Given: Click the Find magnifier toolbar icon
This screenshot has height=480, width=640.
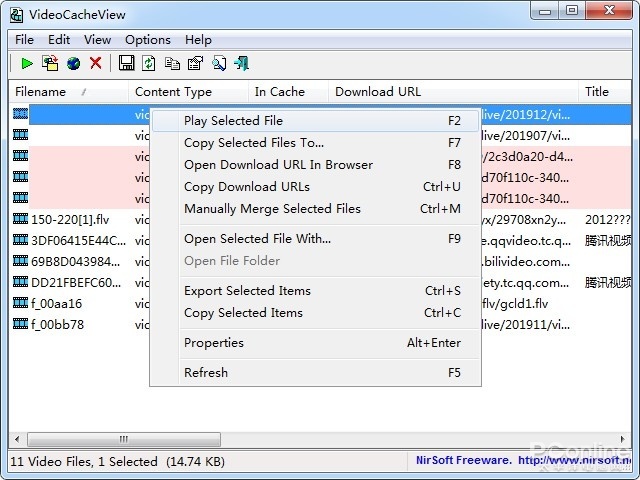Looking at the screenshot, I should coord(219,64).
